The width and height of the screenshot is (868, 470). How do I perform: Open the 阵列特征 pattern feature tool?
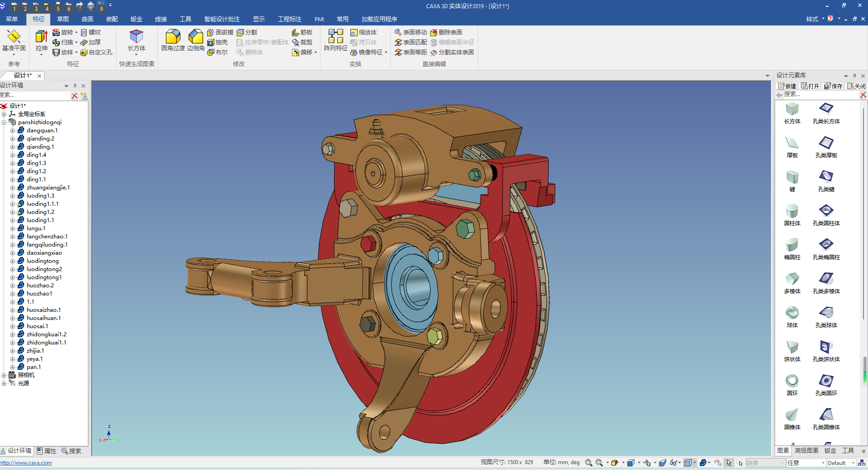coord(336,40)
